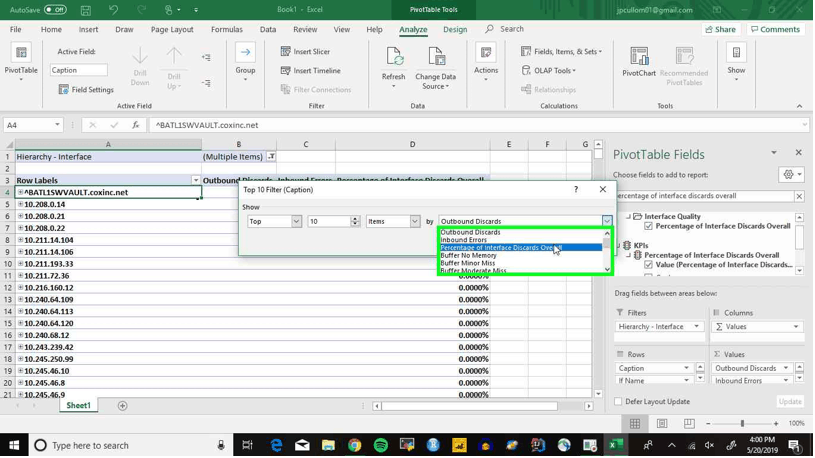Uncheck Interface Quality Percentage of Interface Discards Overall
Viewport: 815px width, 458px height.
point(648,226)
